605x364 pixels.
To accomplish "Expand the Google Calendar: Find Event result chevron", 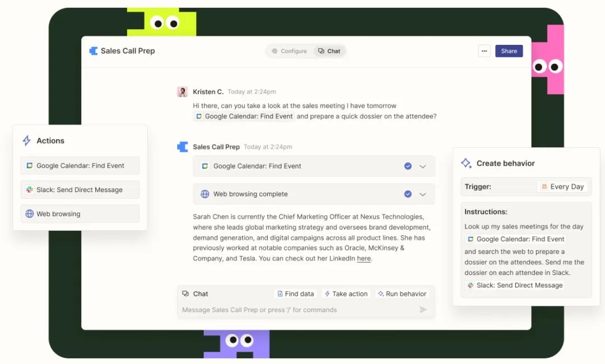I will pos(423,166).
